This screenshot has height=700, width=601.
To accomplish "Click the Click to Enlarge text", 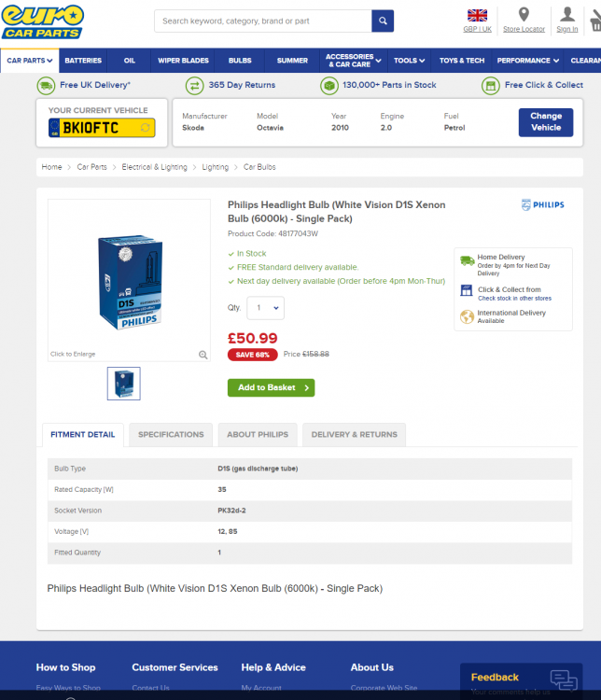I will point(73,355).
